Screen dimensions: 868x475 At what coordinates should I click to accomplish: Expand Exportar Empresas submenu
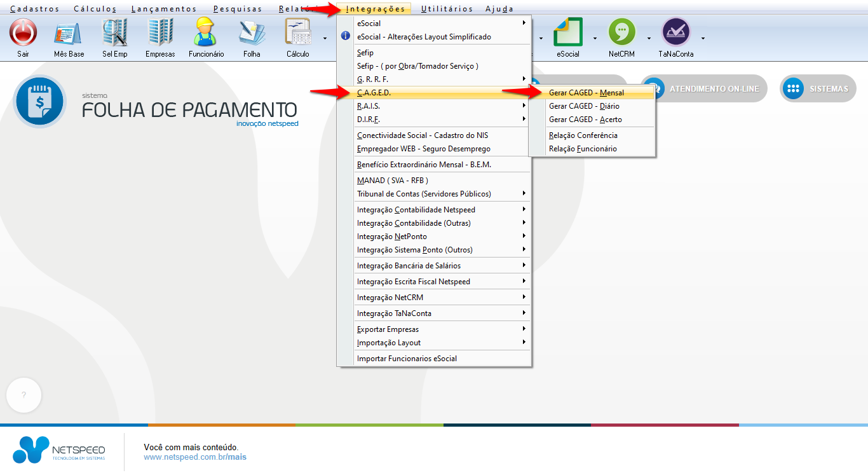434,329
